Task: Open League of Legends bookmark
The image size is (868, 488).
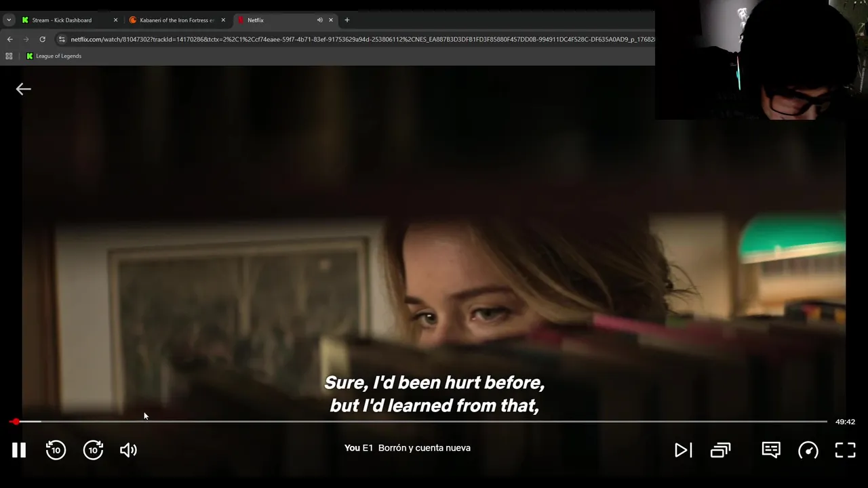Action: click(x=54, y=56)
